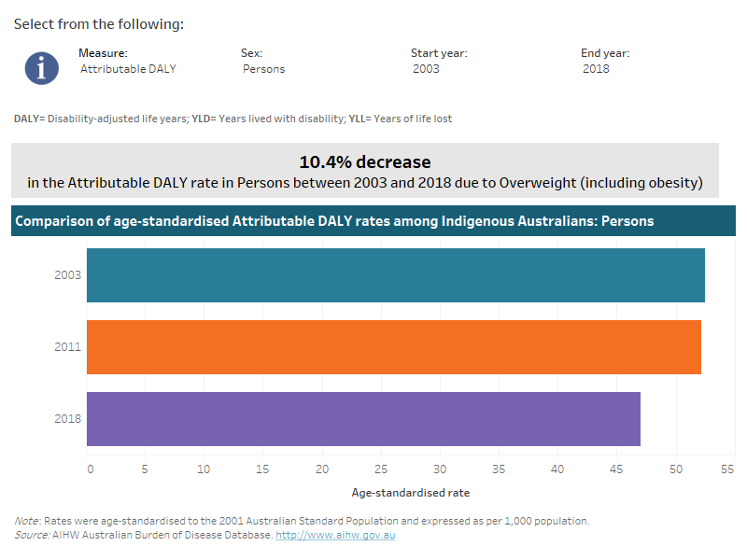Open the aihw.gov.au link
The image size is (747, 560).
(336, 535)
